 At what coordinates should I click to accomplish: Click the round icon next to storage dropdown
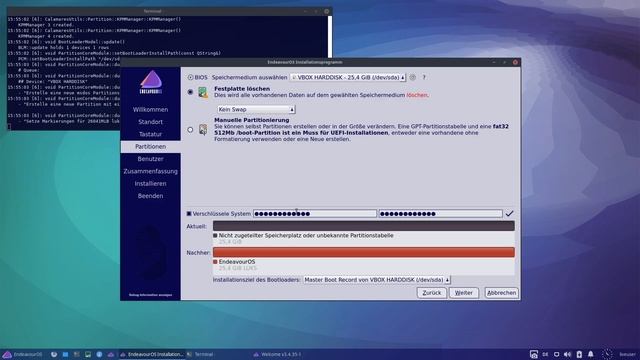[413, 77]
